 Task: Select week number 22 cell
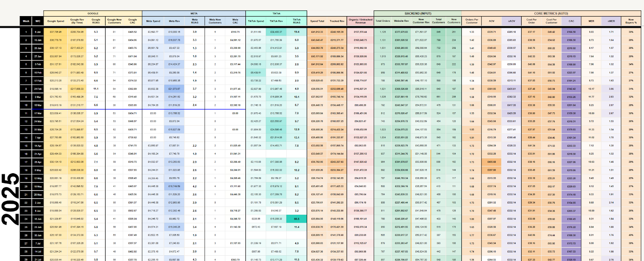26,203
